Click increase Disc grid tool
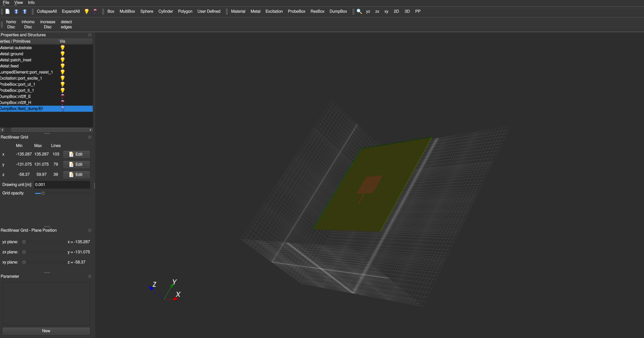 click(x=48, y=24)
